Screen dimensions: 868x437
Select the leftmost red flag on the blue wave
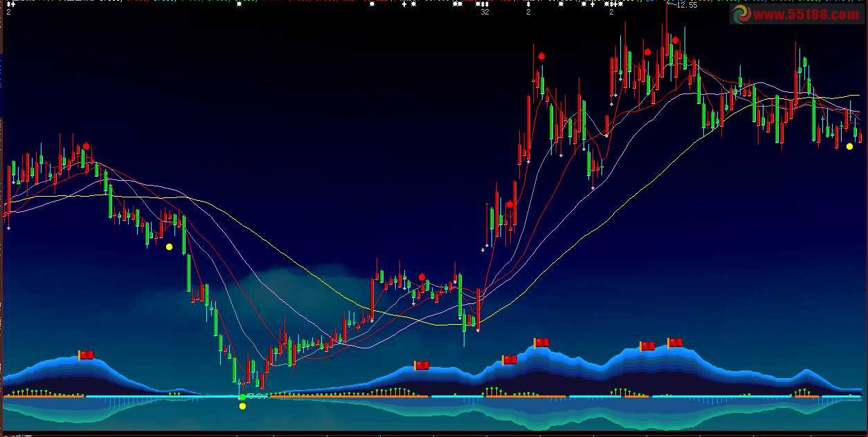(x=85, y=355)
